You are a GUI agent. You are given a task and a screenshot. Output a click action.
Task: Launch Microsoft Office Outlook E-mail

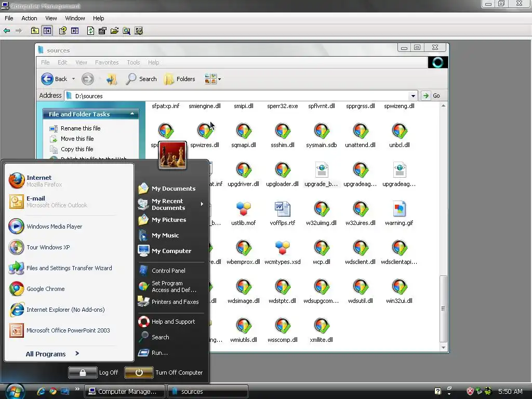click(48, 202)
